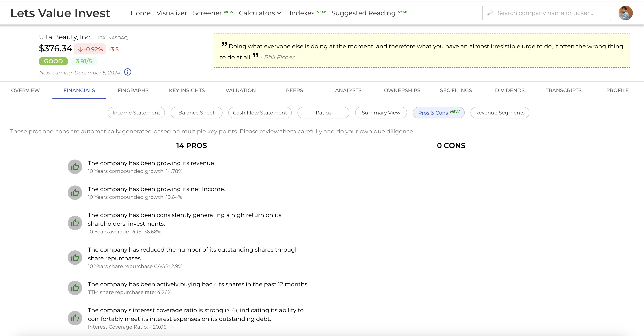Click the 0 CONS heading

(x=451, y=146)
